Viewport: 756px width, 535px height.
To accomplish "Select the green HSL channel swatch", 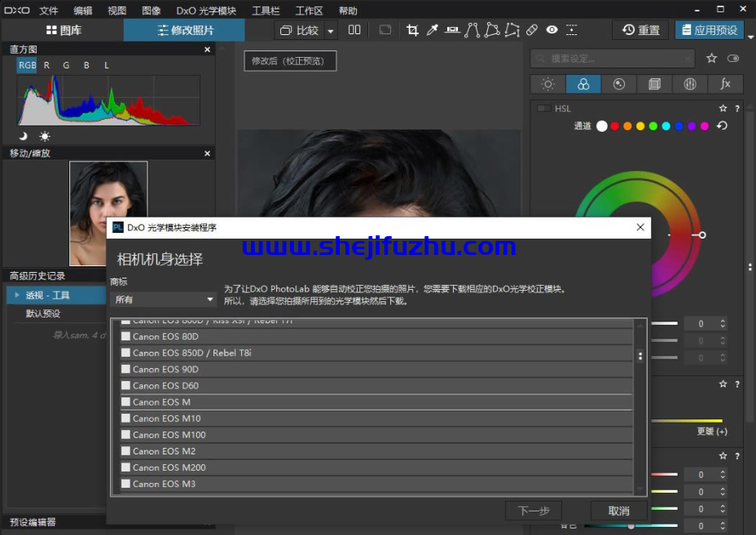I will [653, 126].
